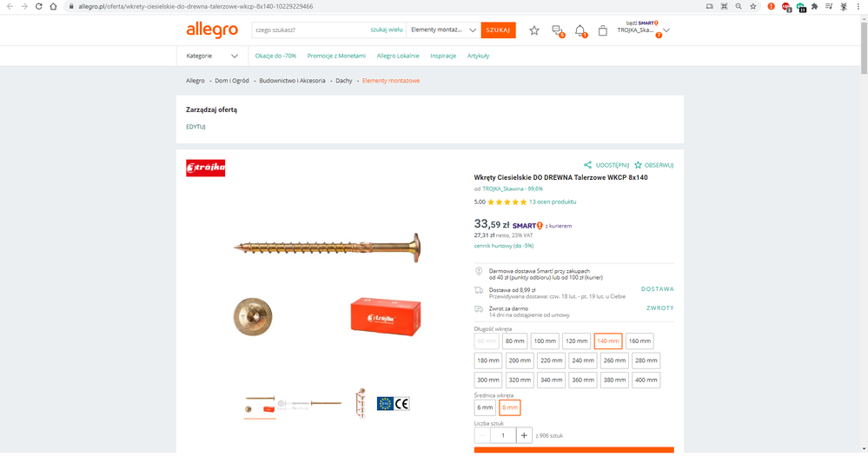Select CE certificate thumbnail image

pos(393,404)
